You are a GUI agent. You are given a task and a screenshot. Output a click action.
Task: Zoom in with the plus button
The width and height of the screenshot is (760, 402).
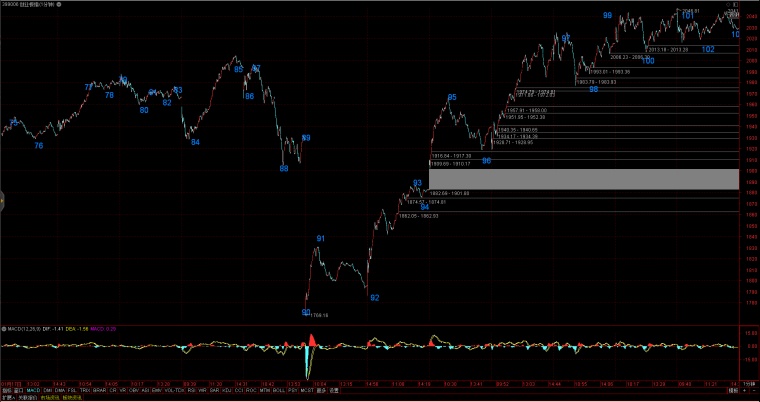coord(744,390)
